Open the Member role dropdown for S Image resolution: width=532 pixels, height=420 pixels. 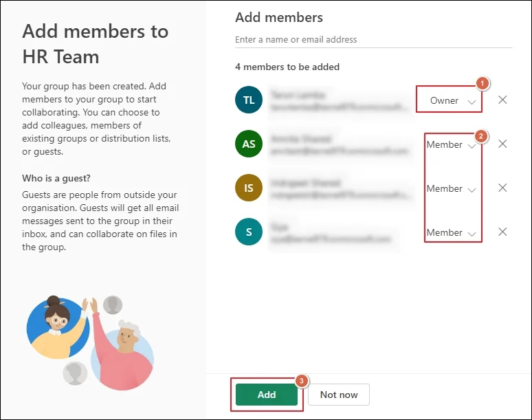[452, 233]
